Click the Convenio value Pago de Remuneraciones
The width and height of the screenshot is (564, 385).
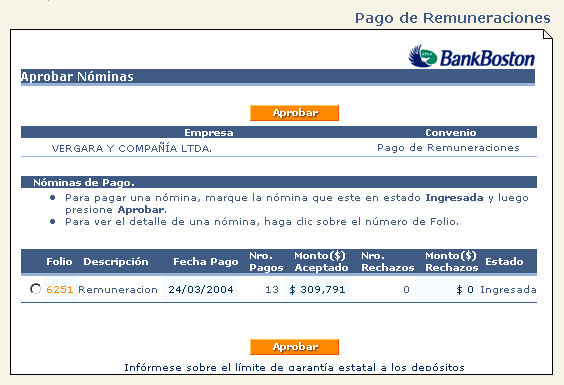[x=448, y=148]
